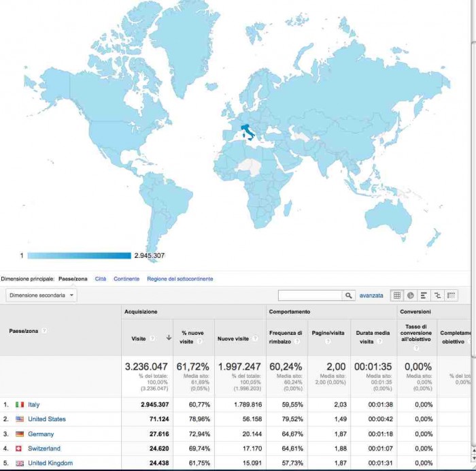The width and height of the screenshot is (476, 471).
Task: Toggle sort arrow on Visite column
Action: point(168,338)
